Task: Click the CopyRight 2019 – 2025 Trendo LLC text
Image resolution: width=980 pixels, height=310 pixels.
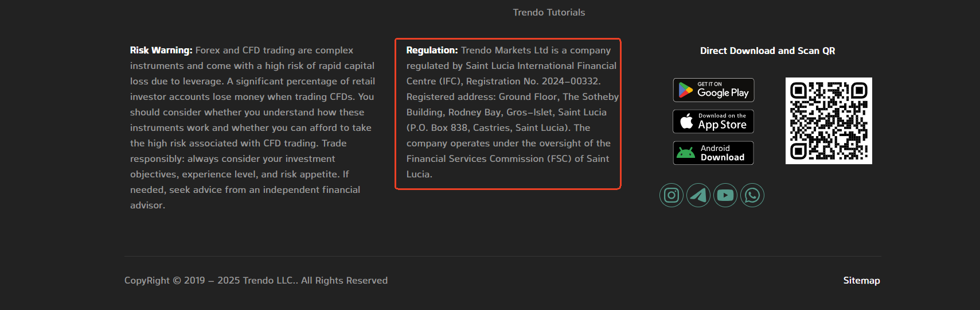Action: 256,280
